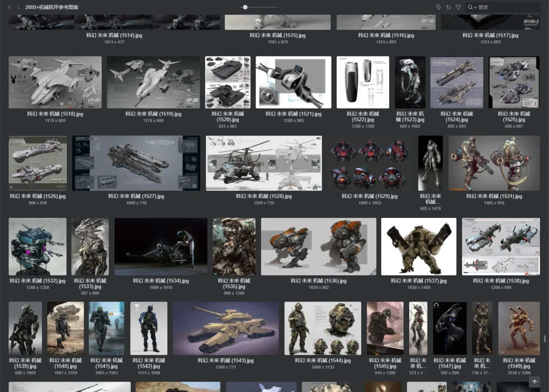Select the tan hover tank thumbnail (1543)
Screen dimensions: 549x392
[x=226, y=328]
